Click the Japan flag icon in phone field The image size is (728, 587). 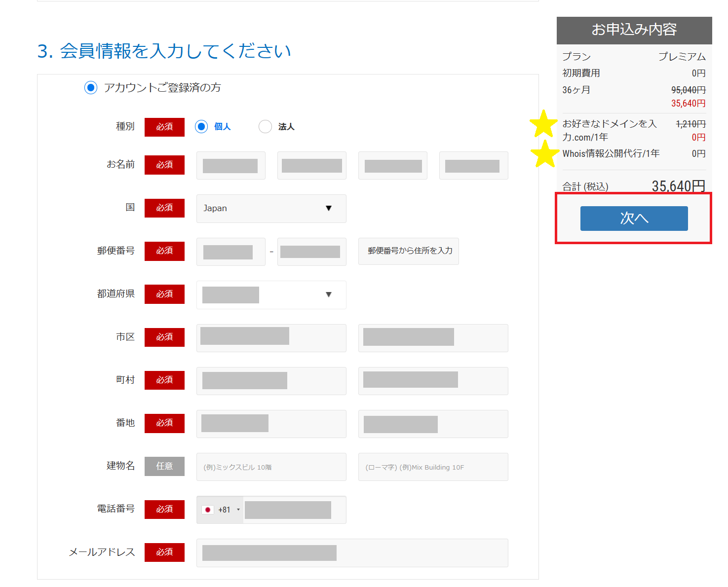(208, 510)
